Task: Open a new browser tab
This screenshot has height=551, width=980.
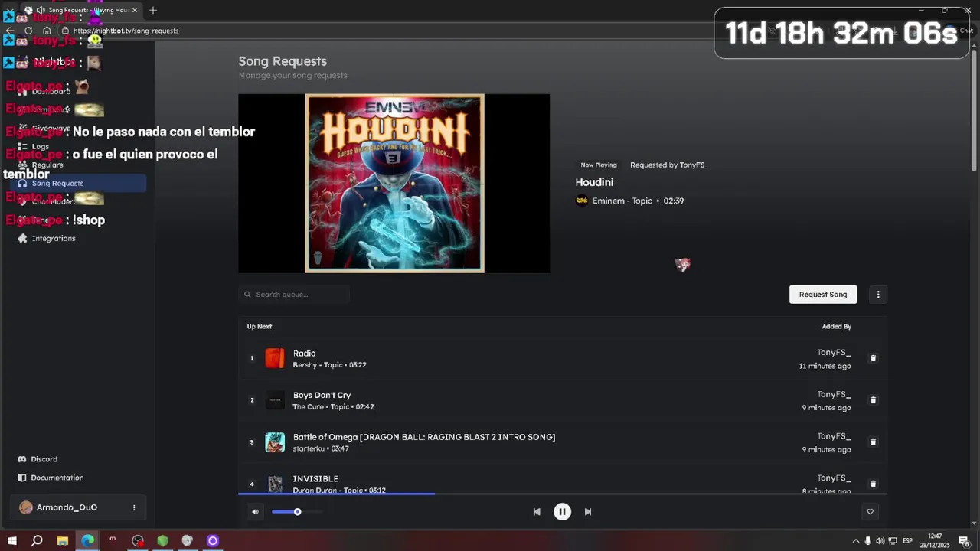Action: tap(153, 10)
